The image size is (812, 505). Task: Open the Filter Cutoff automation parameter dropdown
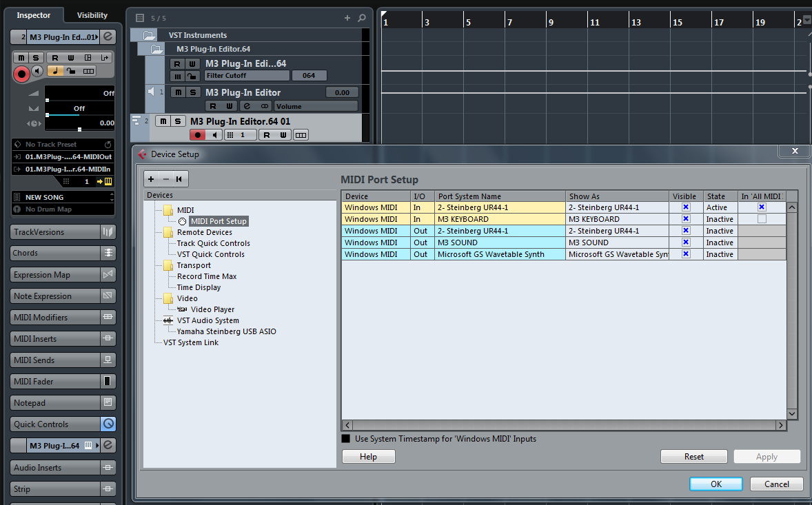(x=247, y=76)
